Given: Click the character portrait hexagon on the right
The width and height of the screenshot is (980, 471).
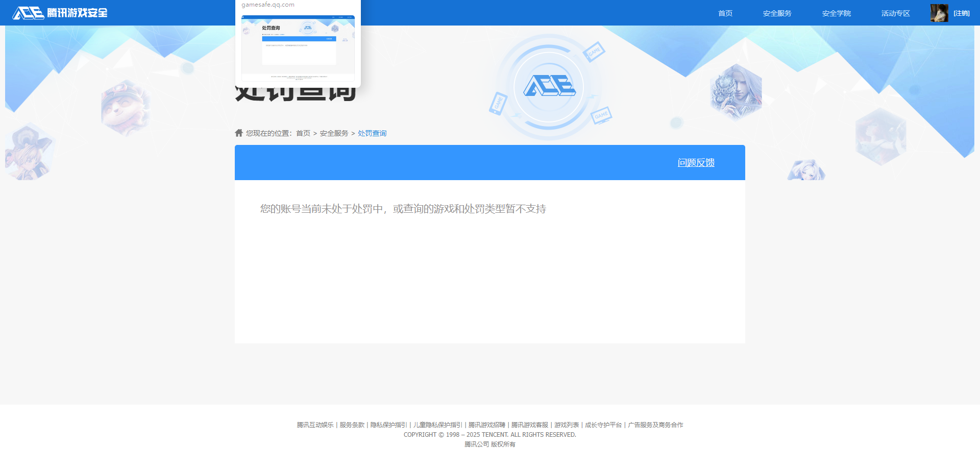Looking at the screenshot, I should (736, 92).
